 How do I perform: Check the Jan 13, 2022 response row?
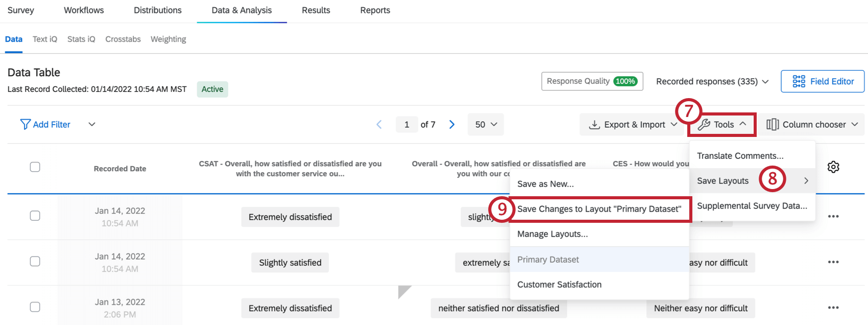click(x=35, y=307)
